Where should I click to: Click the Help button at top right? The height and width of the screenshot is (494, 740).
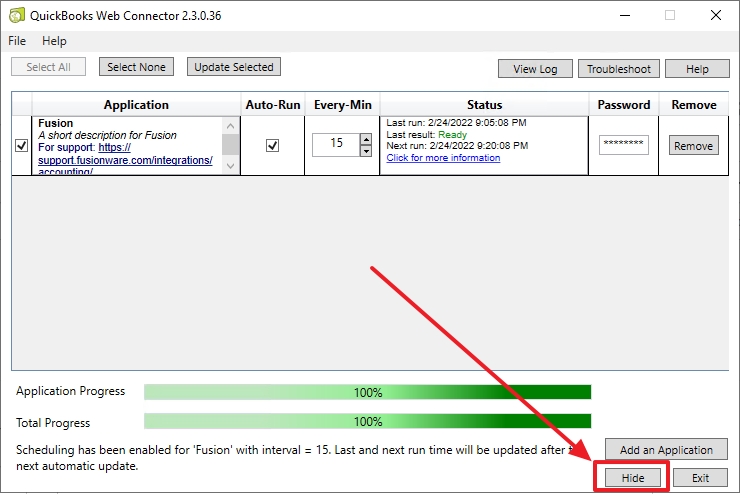[697, 69]
